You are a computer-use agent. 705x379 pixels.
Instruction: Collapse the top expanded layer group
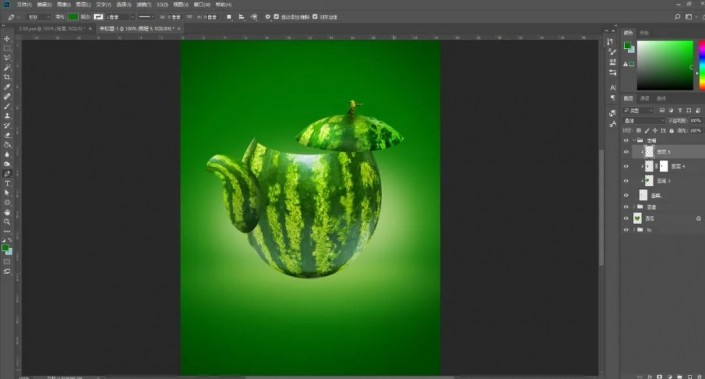634,141
